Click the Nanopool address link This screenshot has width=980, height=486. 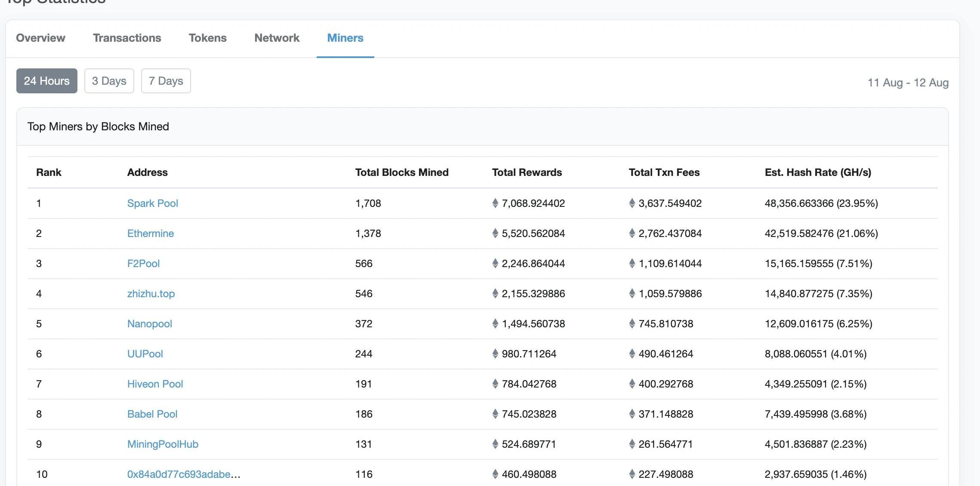pyautogui.click(x=150, y=324)
